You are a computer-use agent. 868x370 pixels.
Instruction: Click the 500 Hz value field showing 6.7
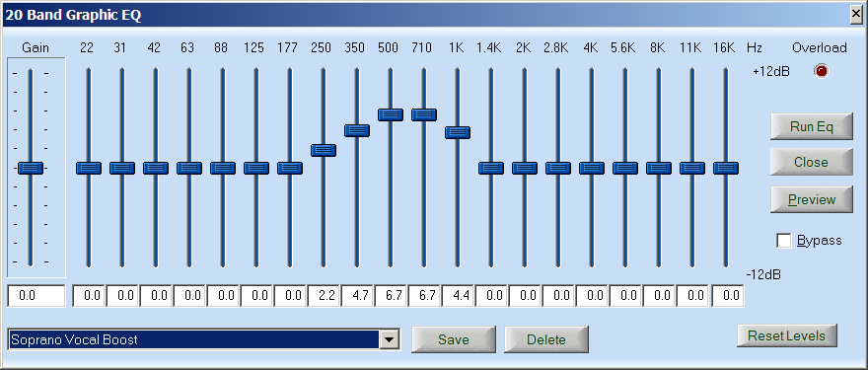click(x=391, y=296)
